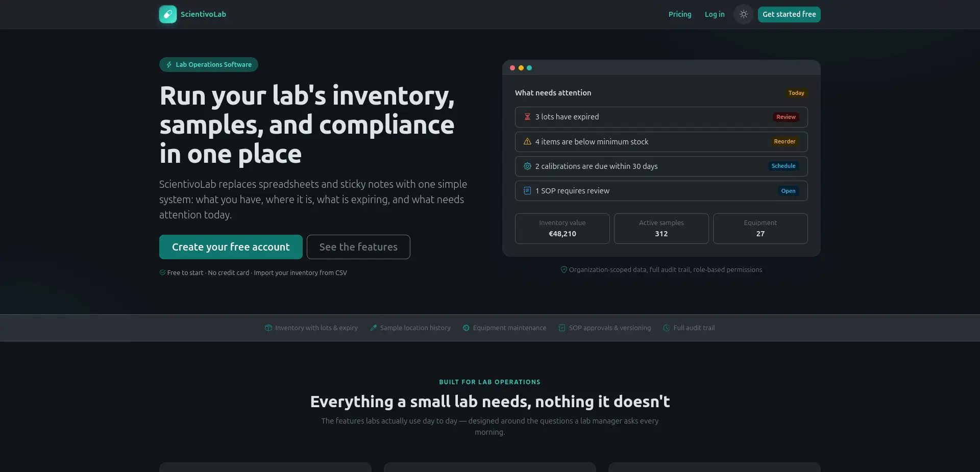The image size is (980, 472).
Task: Click the yellow dot in mock window header
Action: click(521, 68)
